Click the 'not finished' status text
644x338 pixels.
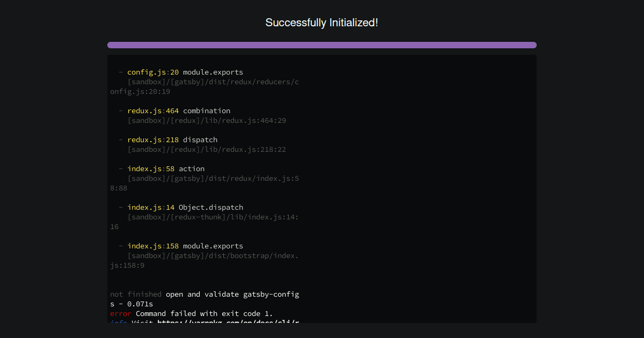click(135, 294)
